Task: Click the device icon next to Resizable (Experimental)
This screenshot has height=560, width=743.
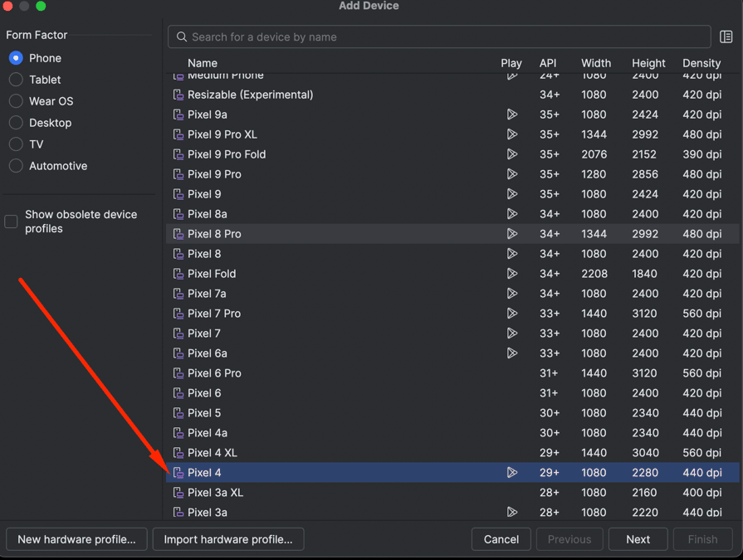Action: pos(178,95)
